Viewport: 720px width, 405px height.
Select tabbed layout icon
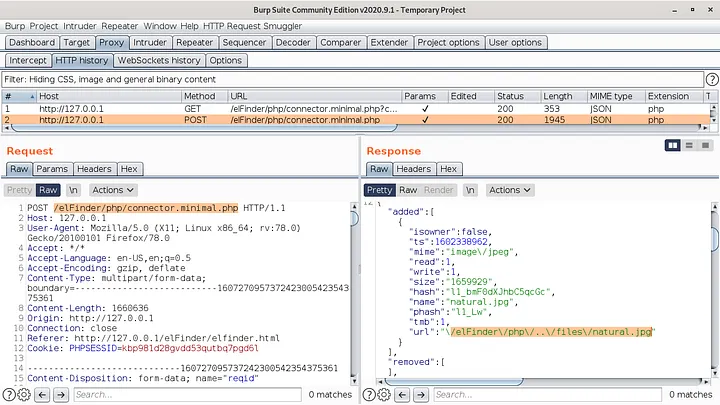(x=705, y=146)
